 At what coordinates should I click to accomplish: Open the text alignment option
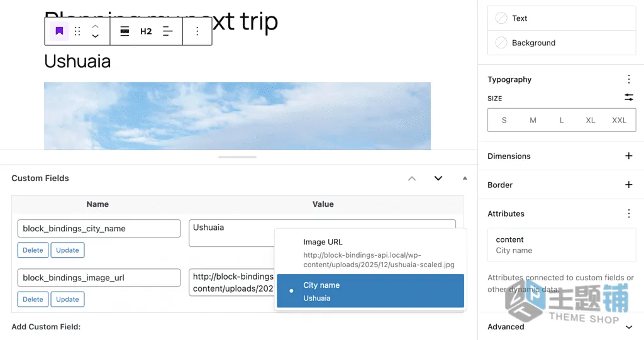click(167, 31)
